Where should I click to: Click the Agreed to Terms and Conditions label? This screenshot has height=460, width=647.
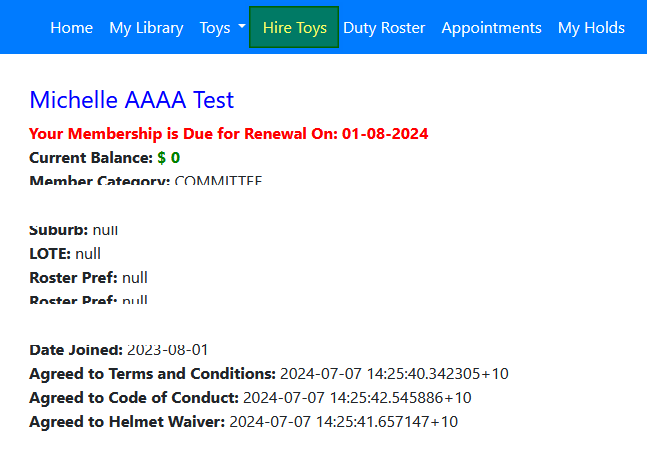152,374
